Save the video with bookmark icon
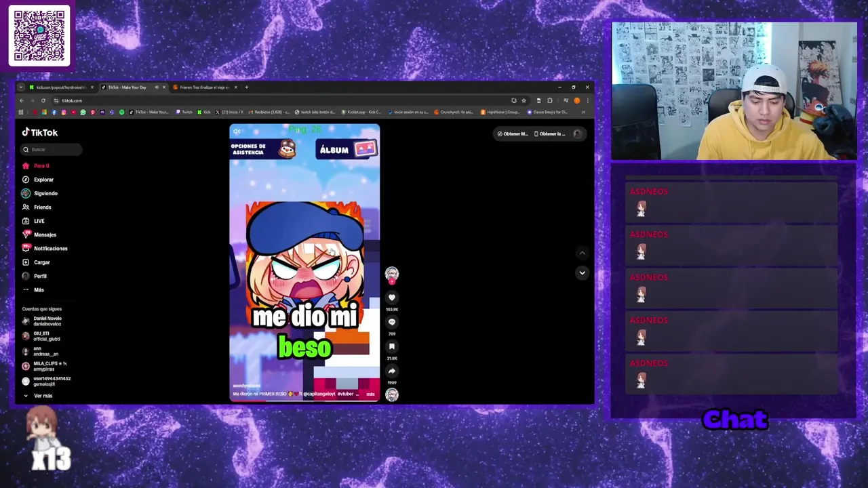 click(x=391, y=346)
